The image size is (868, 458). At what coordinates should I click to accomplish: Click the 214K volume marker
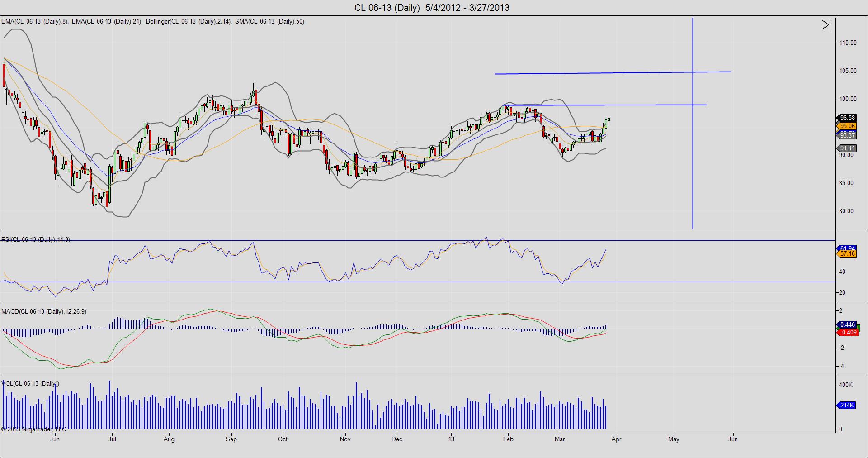pos(847,405)
